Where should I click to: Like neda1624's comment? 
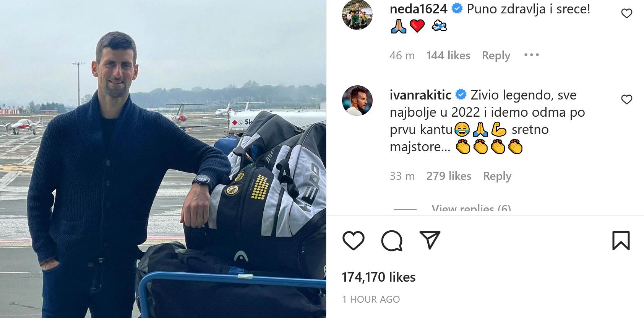click(626, 14)
